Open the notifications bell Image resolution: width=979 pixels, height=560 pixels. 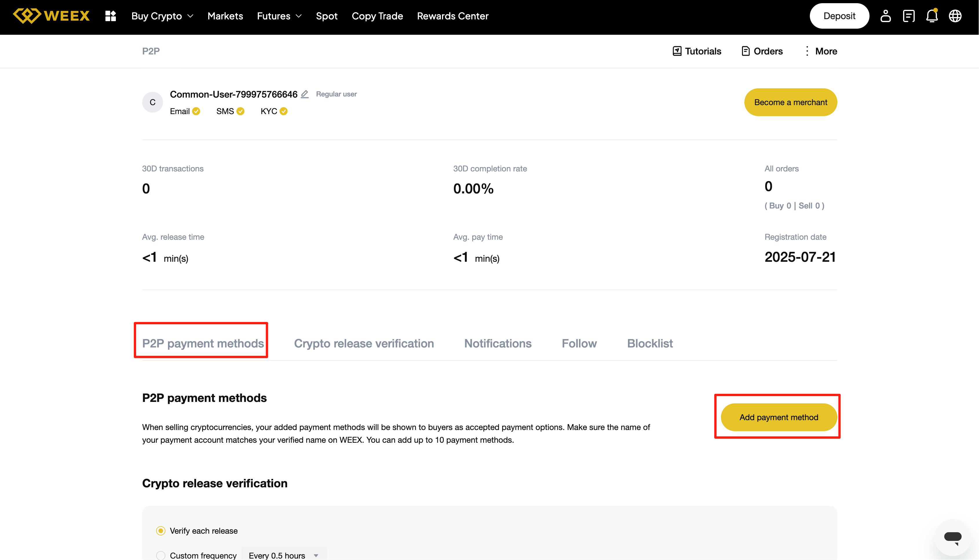[931, 16]
